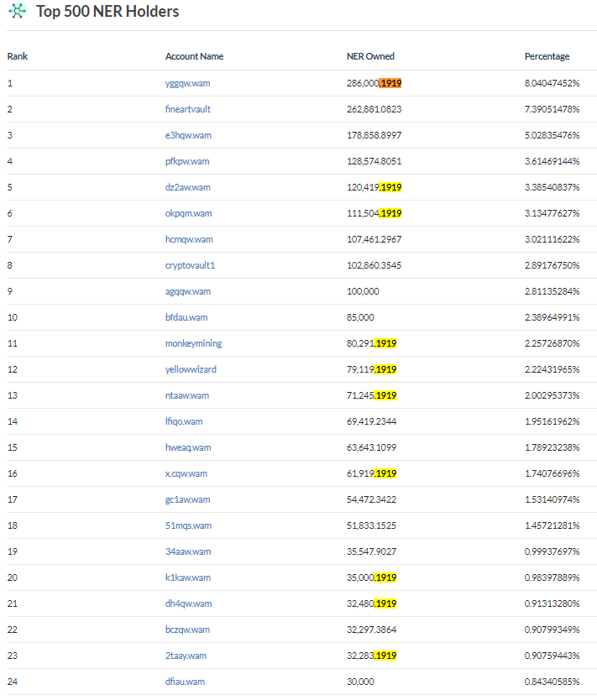This screenshot has width=597, height=700.
Task: Open account hweaq.wam
Action: pyautogui.click(x=188, y=447)
